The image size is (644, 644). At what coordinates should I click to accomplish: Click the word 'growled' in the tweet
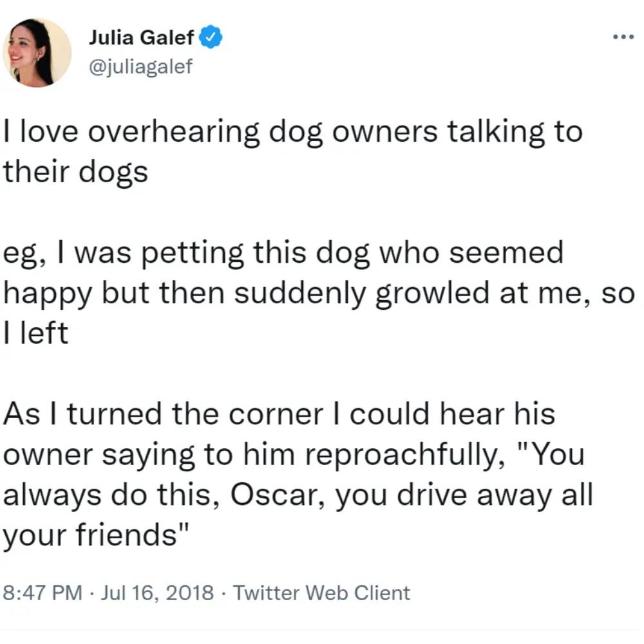click(432, 294)
